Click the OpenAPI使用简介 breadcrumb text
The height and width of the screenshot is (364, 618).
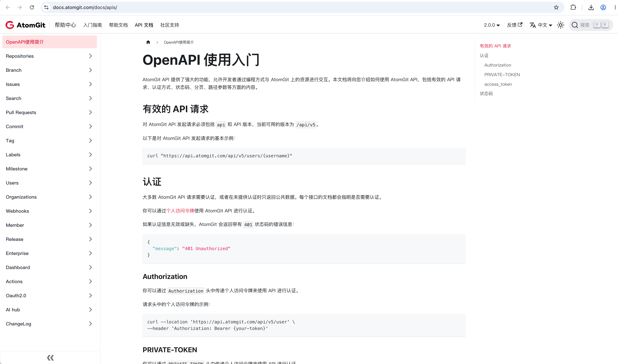(x=178, y=42)
